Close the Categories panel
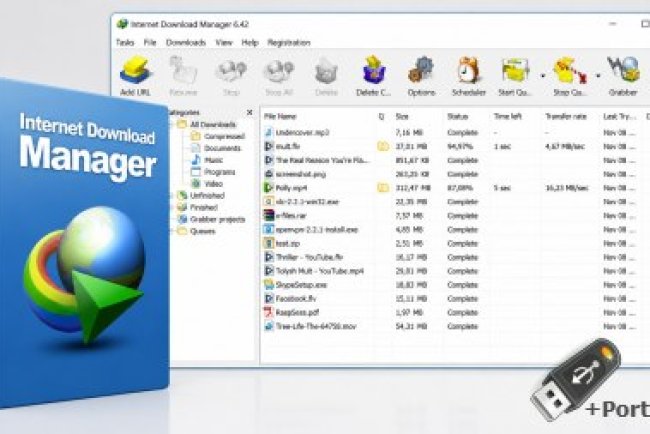The image size is (650, 434). click(250, 112)
